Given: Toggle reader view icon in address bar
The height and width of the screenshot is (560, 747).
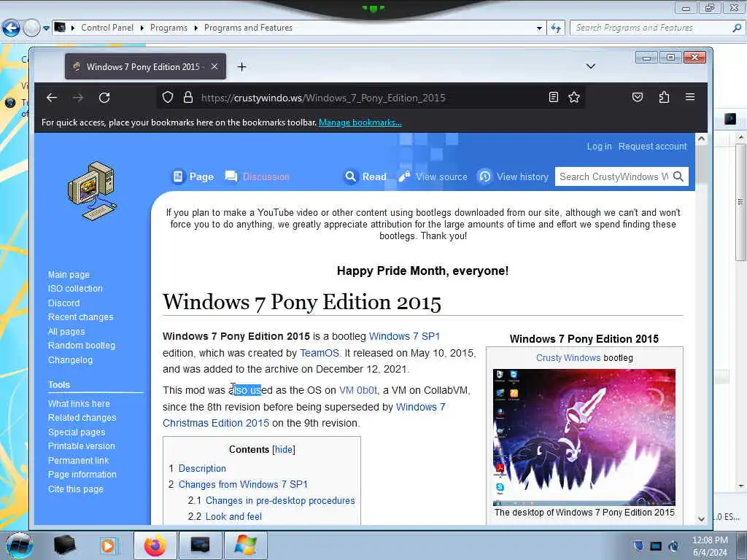Looking at the screenshot, I should tap(553, 98).
